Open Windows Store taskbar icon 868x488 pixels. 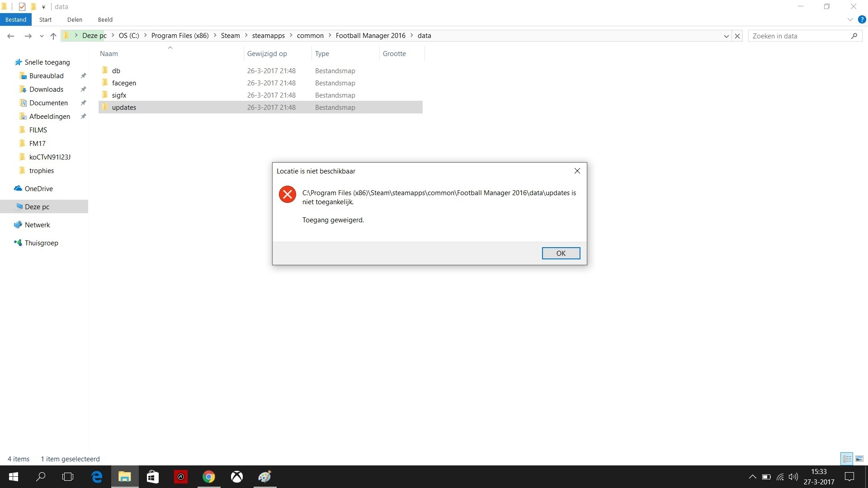[x=153, y=477]
